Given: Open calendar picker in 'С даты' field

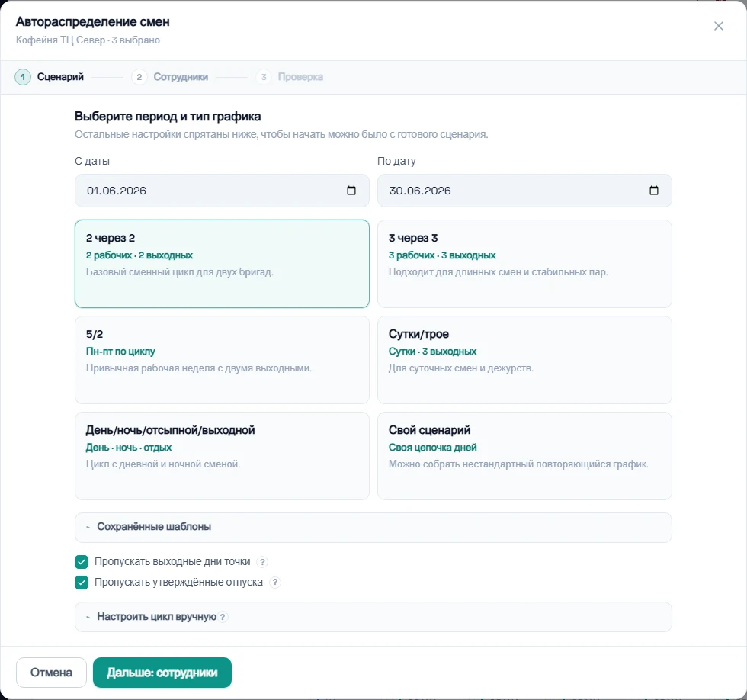Looking at the screenshot, I should [351, 191].
